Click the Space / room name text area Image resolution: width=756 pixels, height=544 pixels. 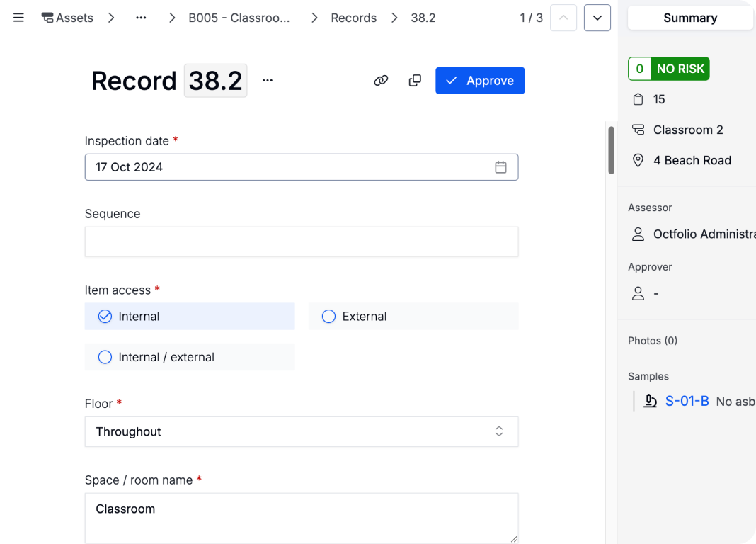[302, 518]
